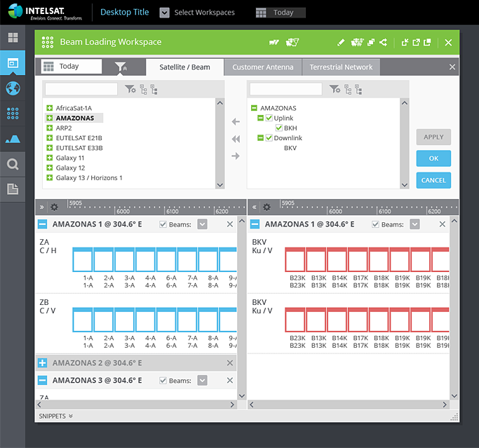Viewport: 479px width, 448px height.
Task: Switch to the Satellite / Beam tab
Action: point(185,67)
